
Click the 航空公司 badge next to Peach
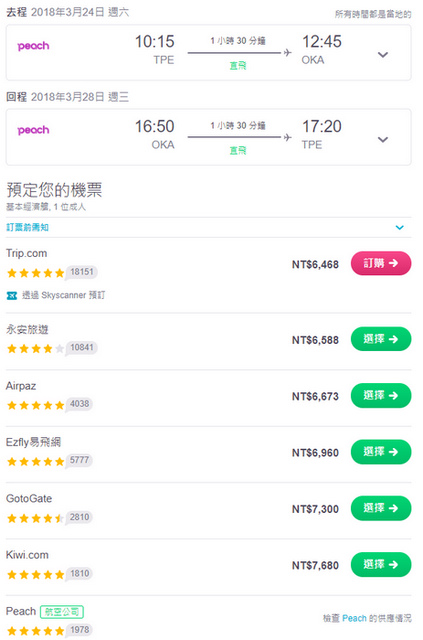click(62, 612)
